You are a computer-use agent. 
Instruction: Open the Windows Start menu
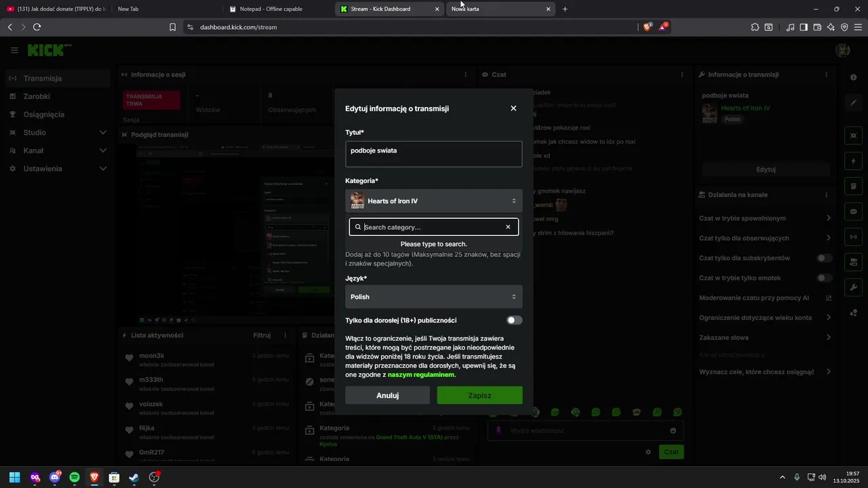point(14,477)
